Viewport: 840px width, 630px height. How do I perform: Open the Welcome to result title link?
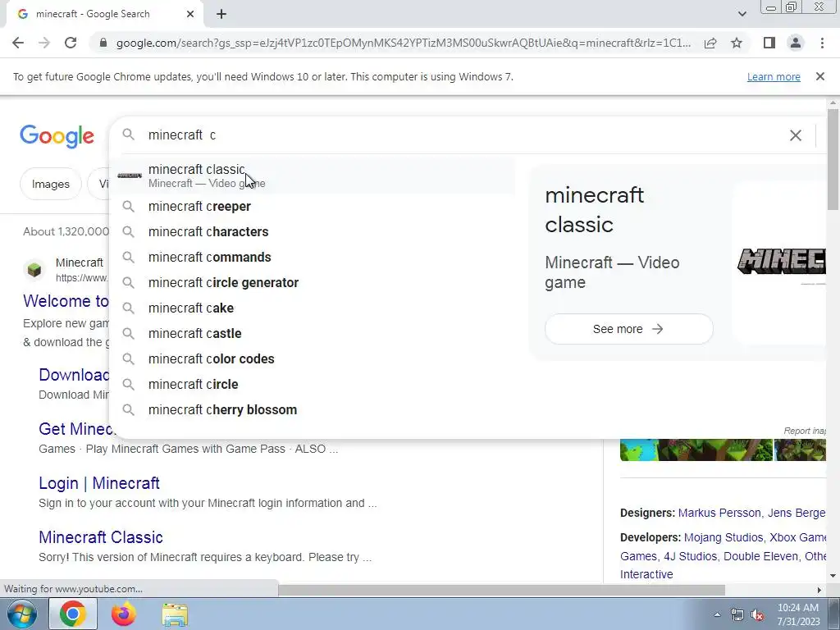tap(66, 301)
